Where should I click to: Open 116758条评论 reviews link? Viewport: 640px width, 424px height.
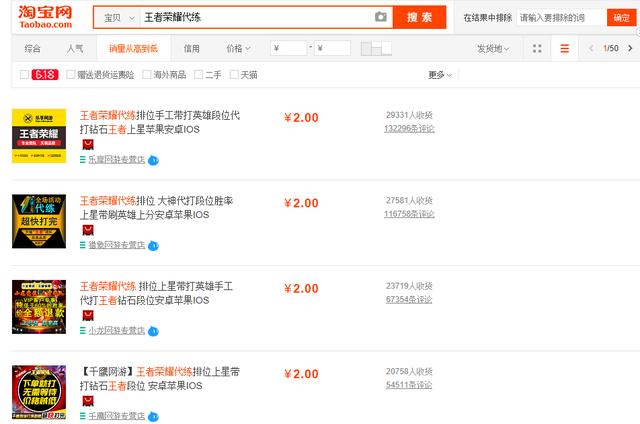[409, 214]
